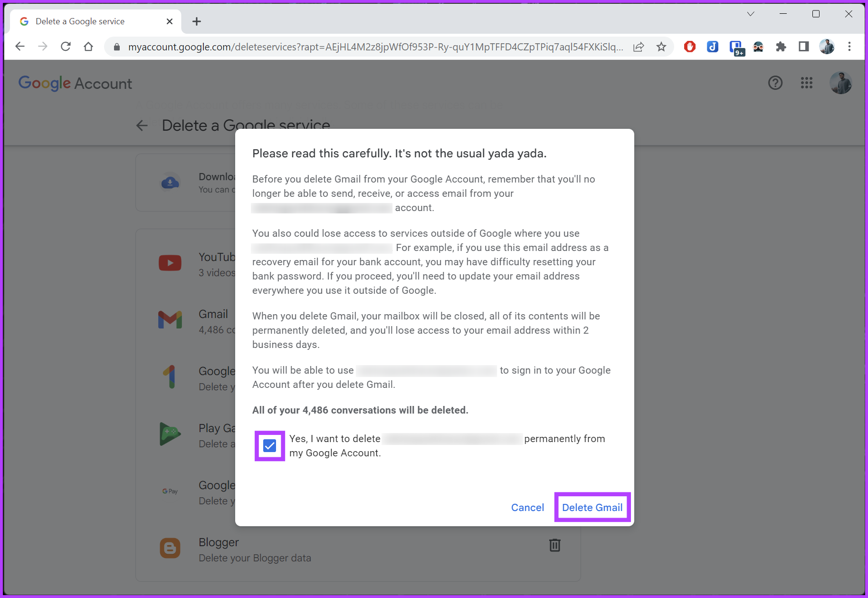Click the Play Games service icon

170,434
